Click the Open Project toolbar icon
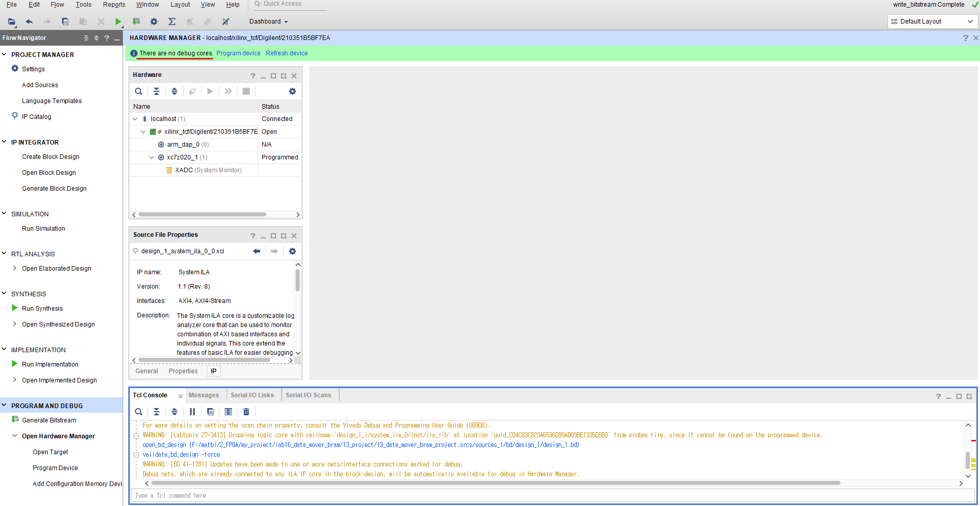The width and height of the screenshot is (980, 506). point(11,22)
